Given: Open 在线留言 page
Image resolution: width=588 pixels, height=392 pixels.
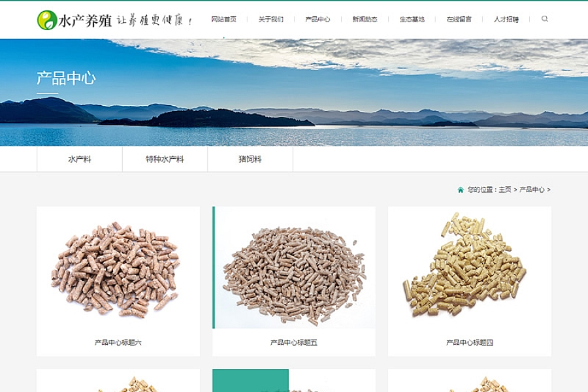Looking at the screenshot, I should [x=459, y=19].
